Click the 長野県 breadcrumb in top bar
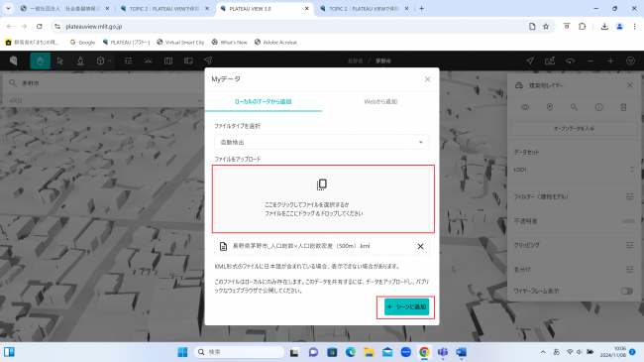The height and width of the screenshot is (362, 644). [x=356, y=60]
